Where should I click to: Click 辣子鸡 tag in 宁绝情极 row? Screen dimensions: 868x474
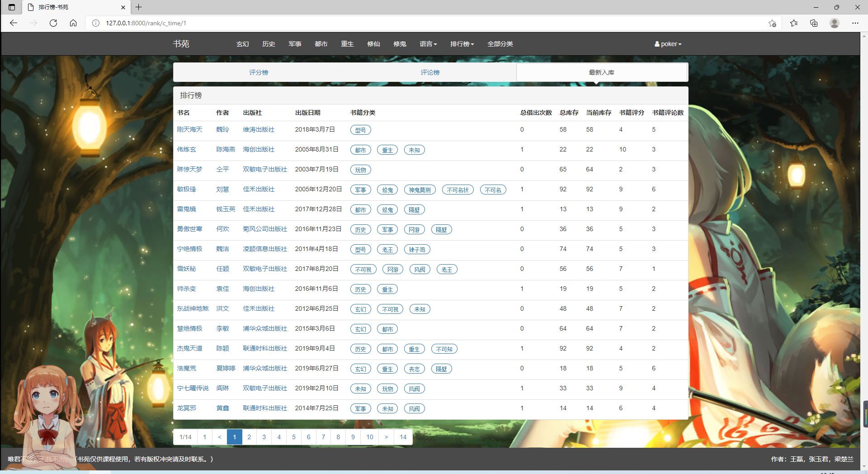(417, 249)
